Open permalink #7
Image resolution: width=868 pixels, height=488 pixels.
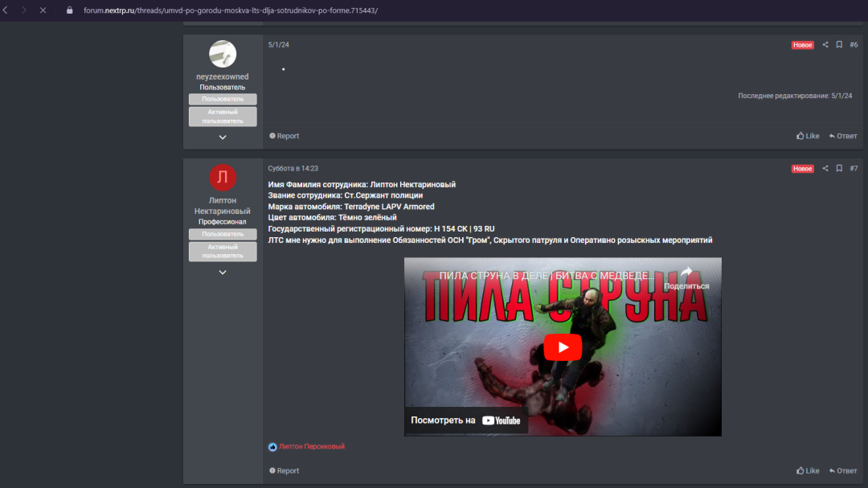pos(854,168)
